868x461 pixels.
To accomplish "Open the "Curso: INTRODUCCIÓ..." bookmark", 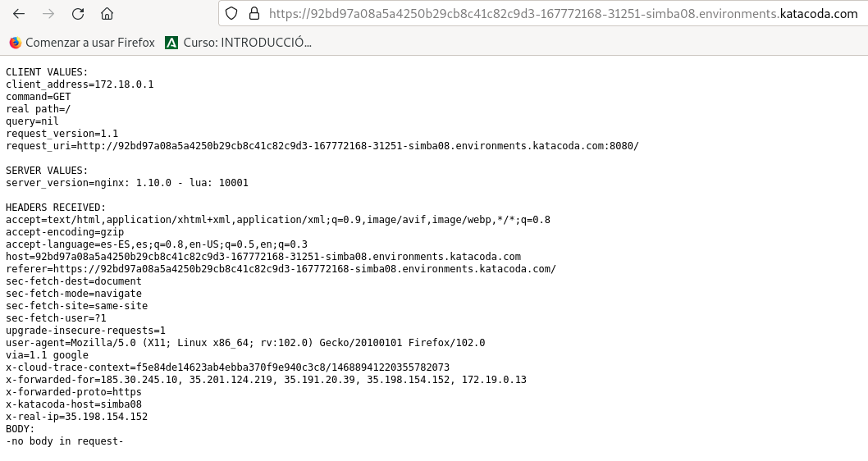I will click(247, 43).
